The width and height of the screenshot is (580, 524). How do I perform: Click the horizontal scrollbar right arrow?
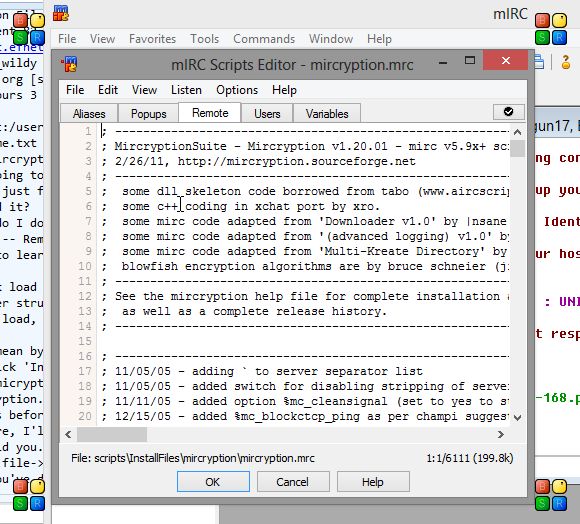click(x=500, y=434)
